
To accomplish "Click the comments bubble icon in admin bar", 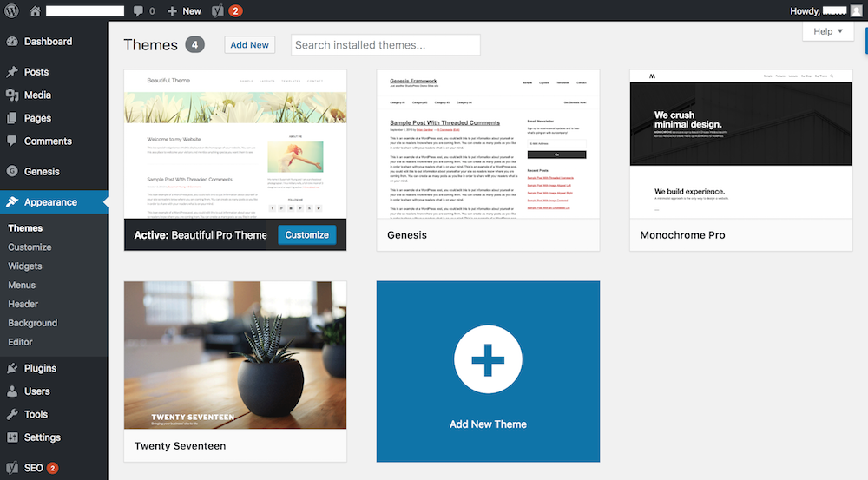I will [138, 11].
